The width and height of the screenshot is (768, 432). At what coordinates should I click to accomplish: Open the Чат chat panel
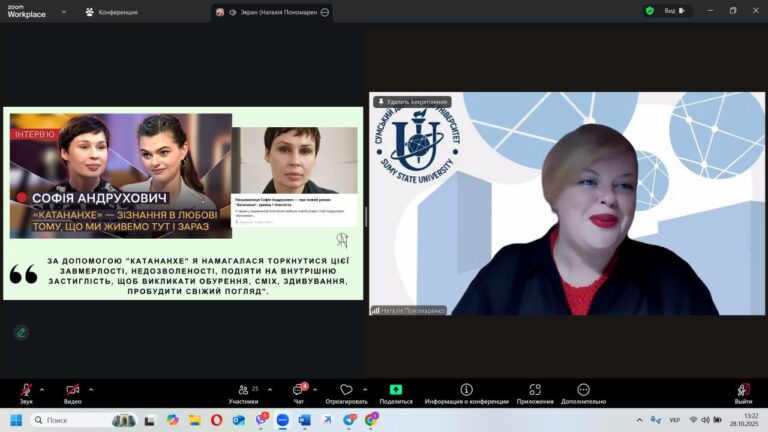[298, 391]
